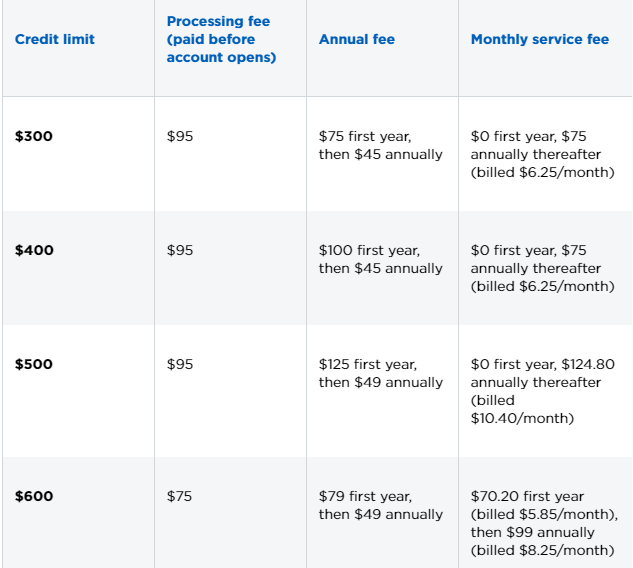Click the $300 row monthly service fee text

(x=543, y=154)
